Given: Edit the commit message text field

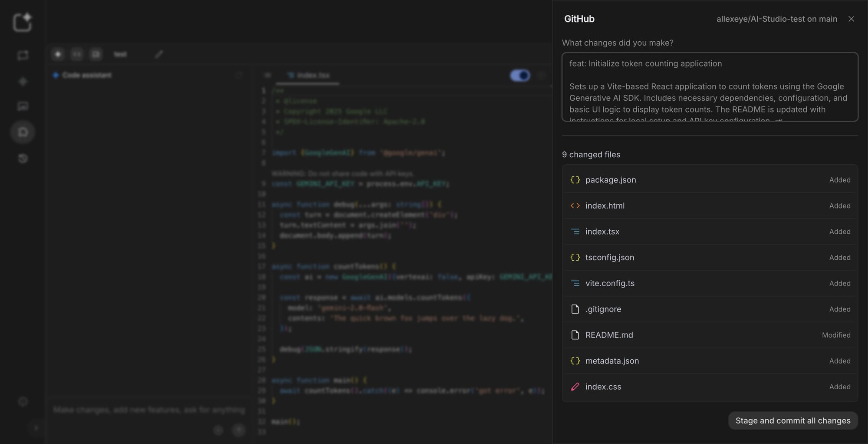Looking at the screenshot, I should click(x=709, y=87).
